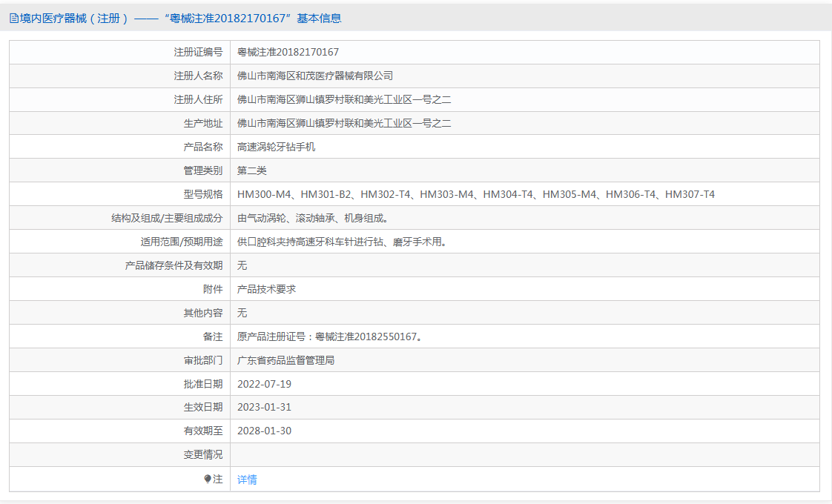
Task: Click the 注册证编号 label
Action: click(199, 52)
